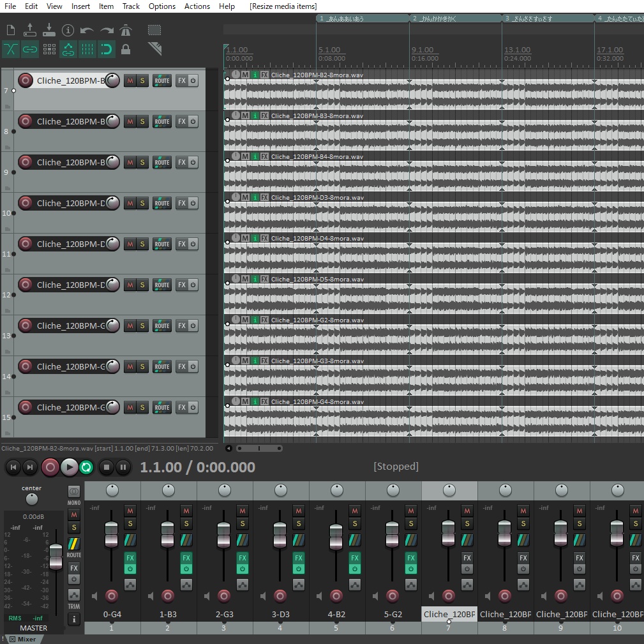Open routing icon on mixer channel 7
Viewport: 644px width, 644px height.
click(467, 540)
